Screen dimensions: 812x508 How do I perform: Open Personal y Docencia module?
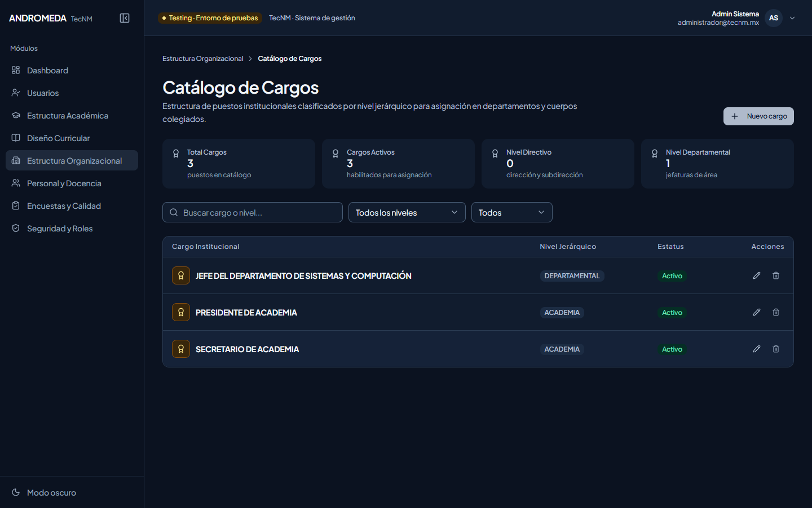point(72,183)
